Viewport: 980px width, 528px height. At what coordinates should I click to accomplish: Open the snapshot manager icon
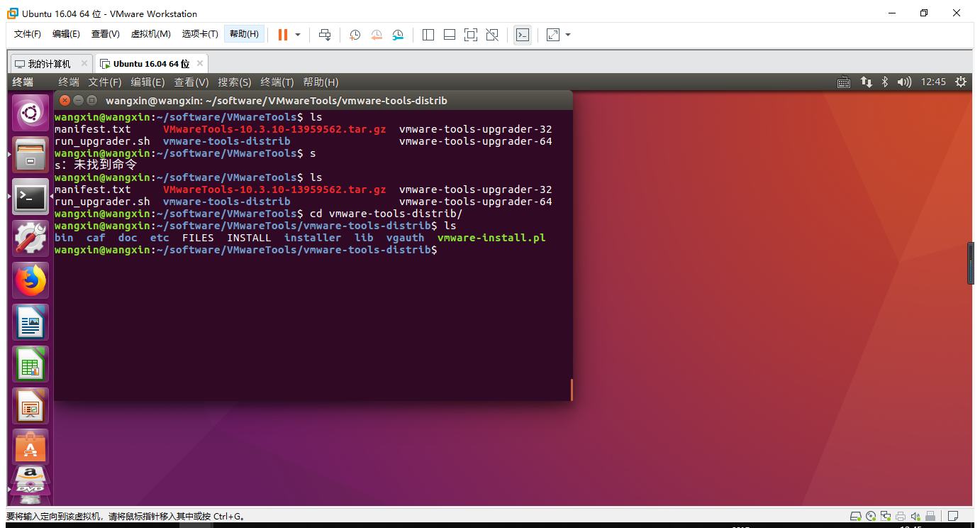398,35
